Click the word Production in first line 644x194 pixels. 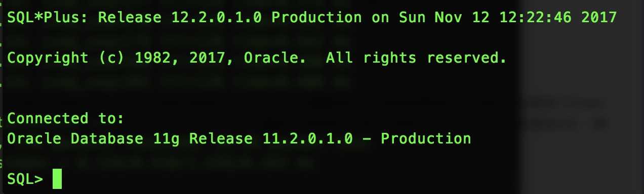click(317, 18)
